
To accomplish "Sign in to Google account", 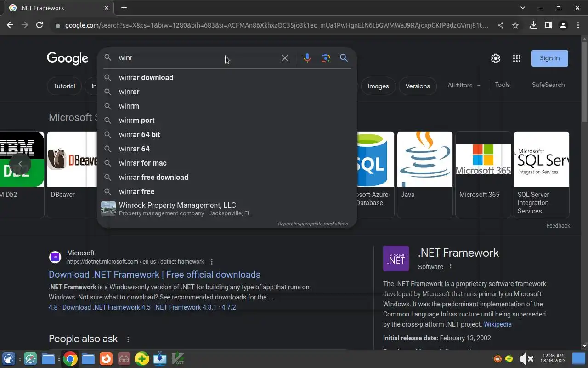I will 550,58.
